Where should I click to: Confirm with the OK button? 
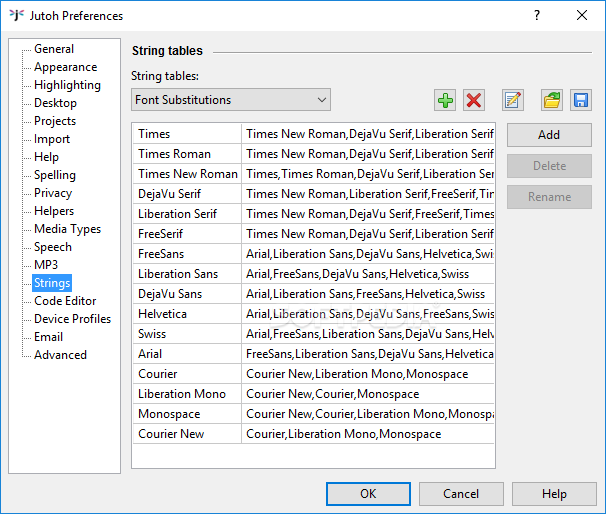tap(368, 494)
